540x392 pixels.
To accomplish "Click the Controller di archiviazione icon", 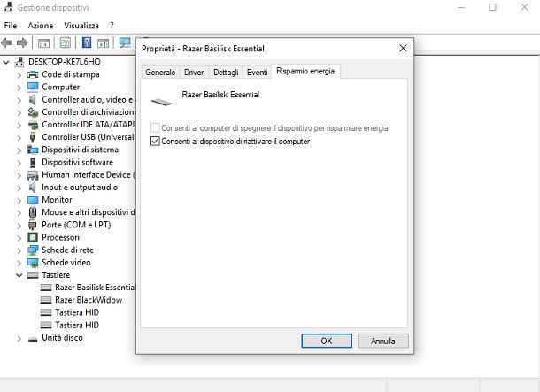I will 33,112.
